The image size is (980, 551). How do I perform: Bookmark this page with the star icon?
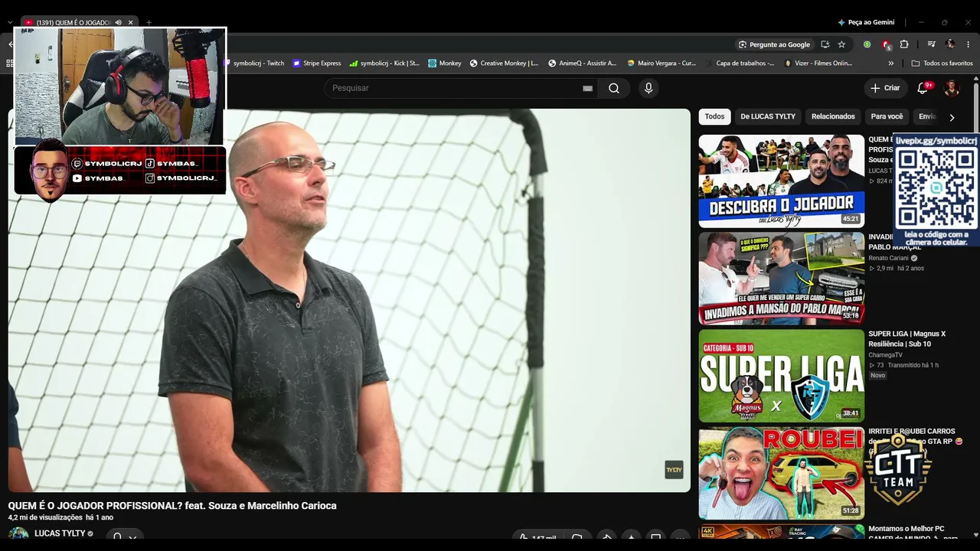[841, 44]
